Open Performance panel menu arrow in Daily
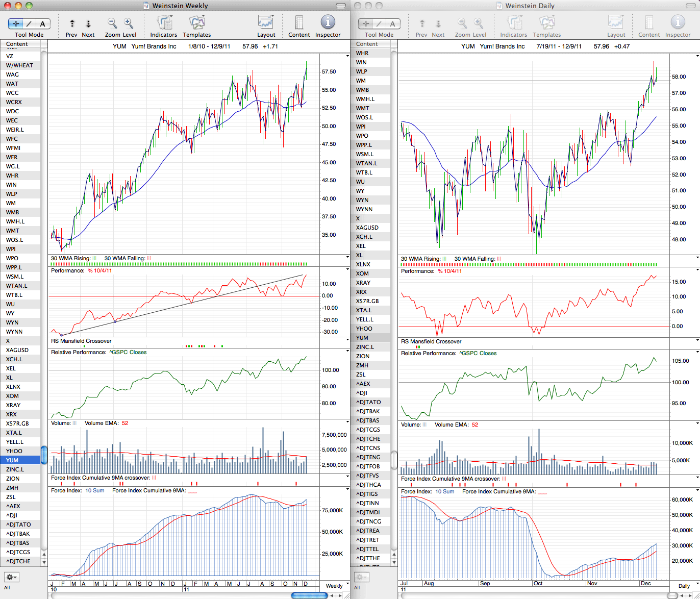This screenshot has height=599, width=700. click(697, 270)
